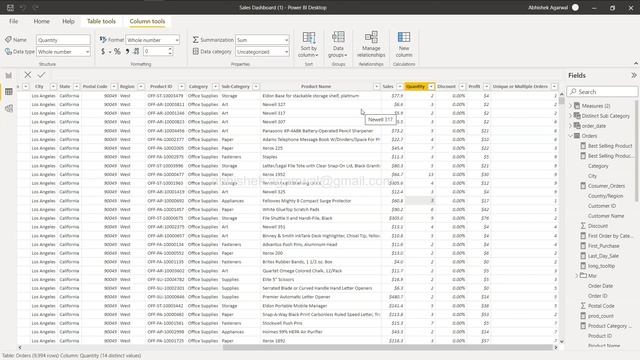Open File menu
The width and height of the screenshot is (640, 360).
coord(13,21)
